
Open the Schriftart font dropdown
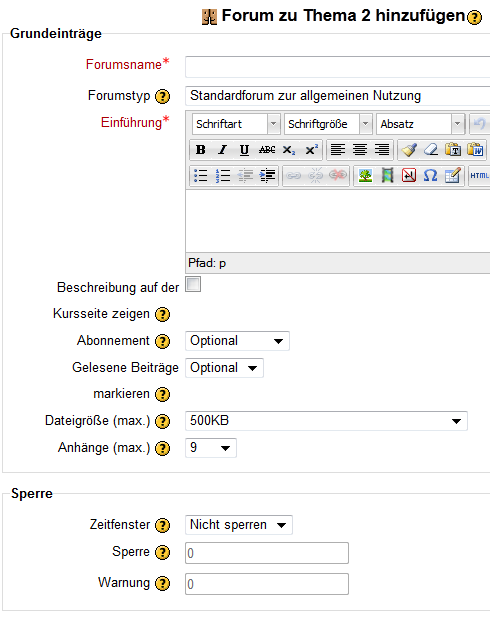(236, 124)
